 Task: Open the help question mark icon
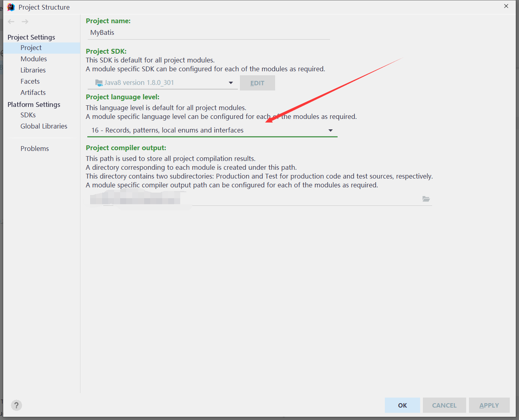point(16,405)
